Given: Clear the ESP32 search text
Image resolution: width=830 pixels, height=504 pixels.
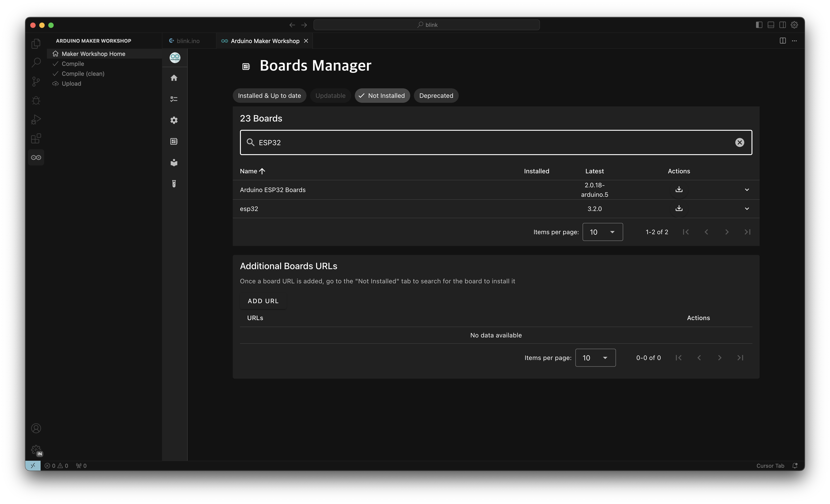Looking at the screenshot, I should pos(739,142).
